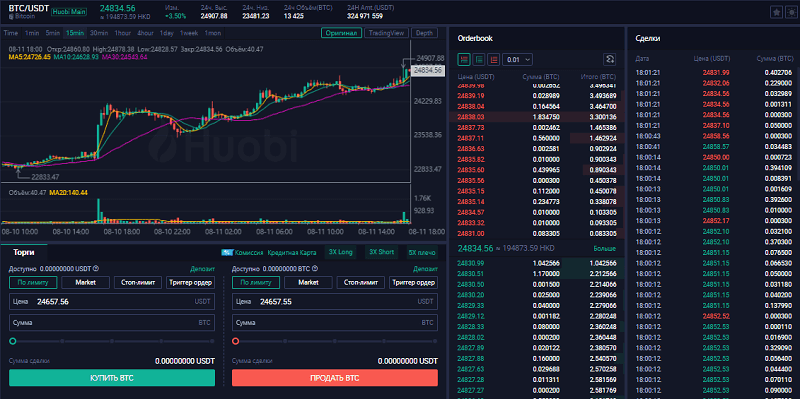Click Депозит link in sell panel

pos(426,269)
